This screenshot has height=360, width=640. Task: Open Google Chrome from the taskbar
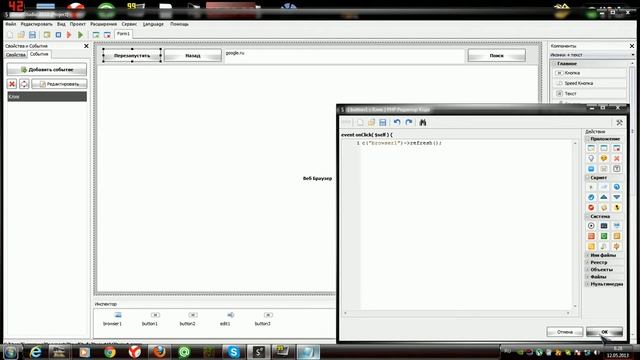point(109,352)
